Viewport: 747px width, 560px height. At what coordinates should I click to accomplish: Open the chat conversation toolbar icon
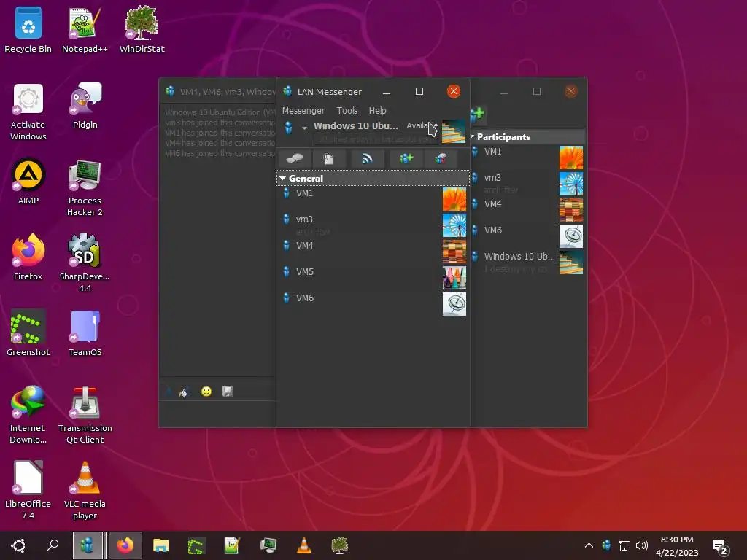(295, 158)
